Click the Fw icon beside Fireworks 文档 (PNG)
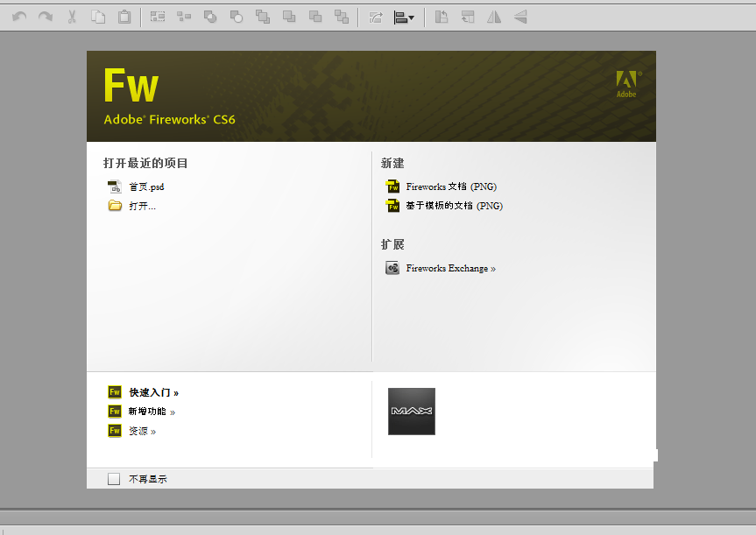The width and height of the screenshot is (756, 535). [392, 186]
